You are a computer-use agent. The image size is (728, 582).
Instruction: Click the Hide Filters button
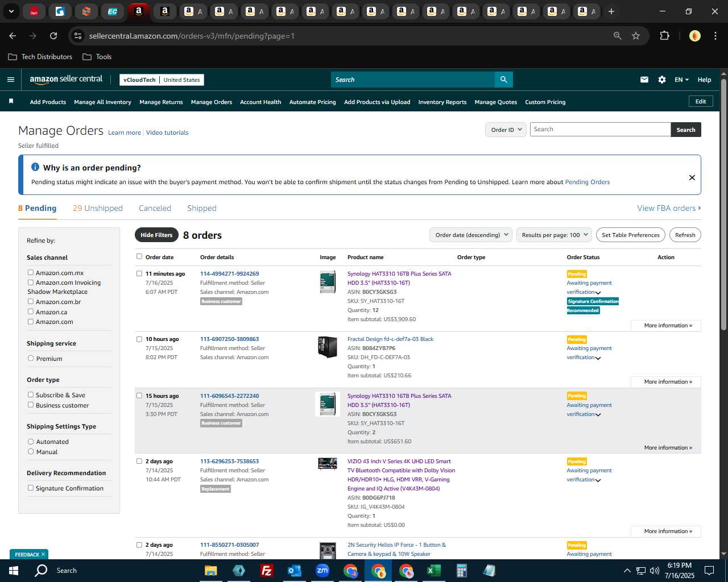(156, 235)
